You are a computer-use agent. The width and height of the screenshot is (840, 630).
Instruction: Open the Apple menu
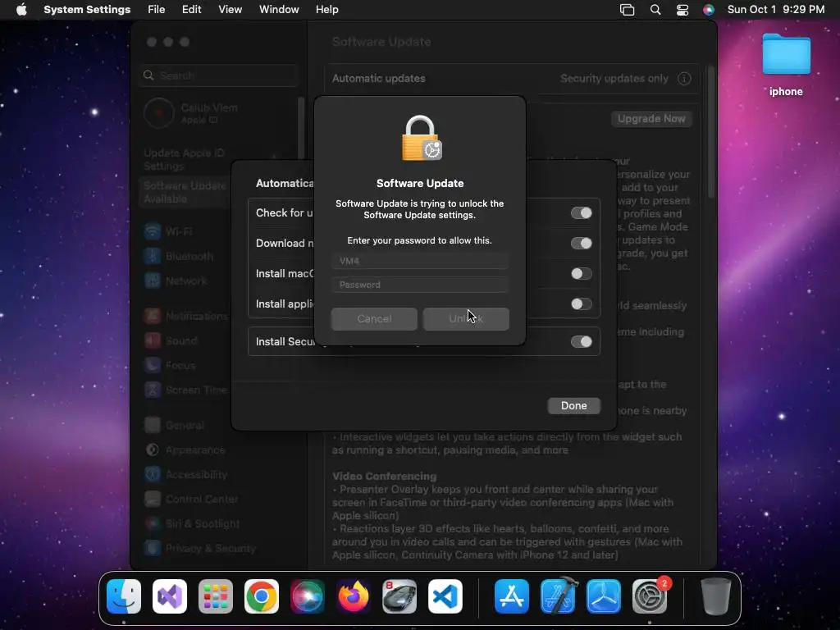tap(21, 10)
